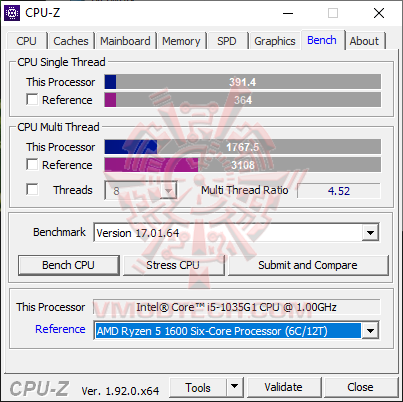Image resolution: width=403 pixels, height=402 pixels.
Task: Click the Validate button
Action: pyautogui.click(x=284, y=387)
